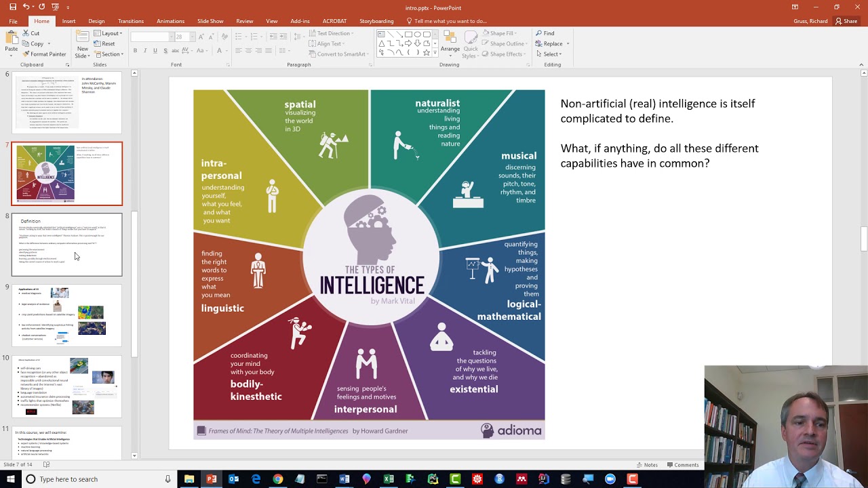Switch to the Design tab
The image size is (868, 488).
(96, 21)
